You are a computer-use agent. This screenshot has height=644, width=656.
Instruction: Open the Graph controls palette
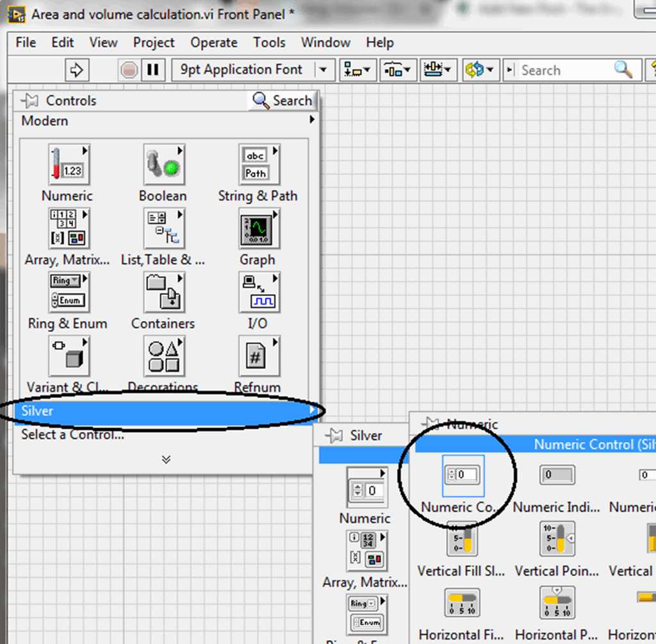tap(258, 228)
